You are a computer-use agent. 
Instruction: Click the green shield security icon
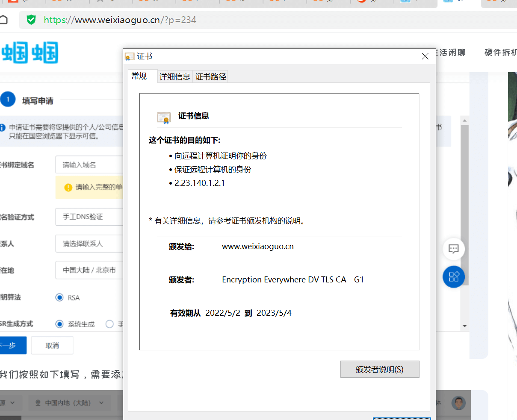pos(31,20)
